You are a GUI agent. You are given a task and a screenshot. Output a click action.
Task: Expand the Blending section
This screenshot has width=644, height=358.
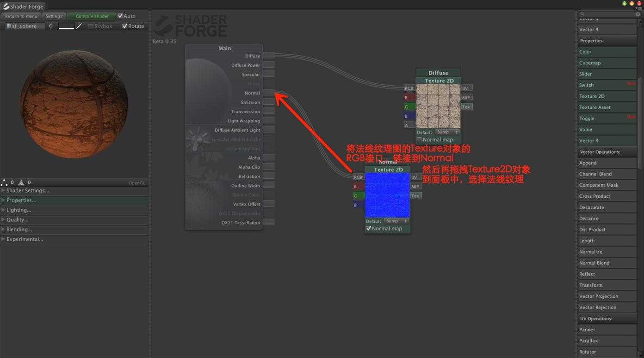pyautogui.click(x=74, y=230)
